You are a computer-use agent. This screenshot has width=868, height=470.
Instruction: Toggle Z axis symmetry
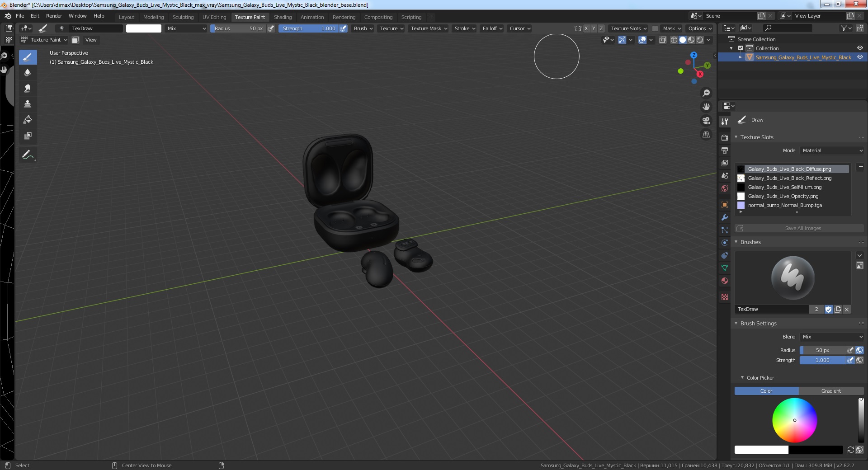tap(601, 28)
